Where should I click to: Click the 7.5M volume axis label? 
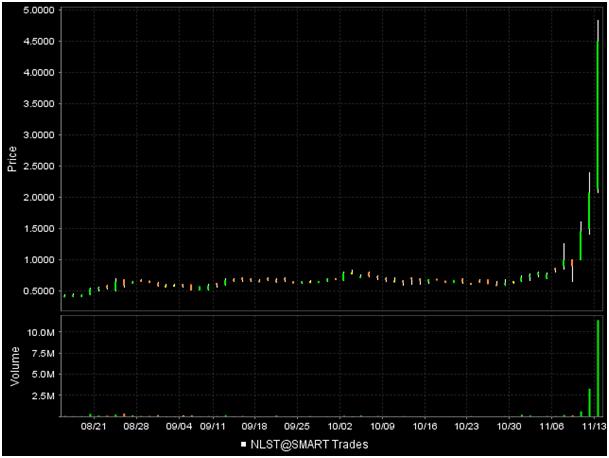43,354
